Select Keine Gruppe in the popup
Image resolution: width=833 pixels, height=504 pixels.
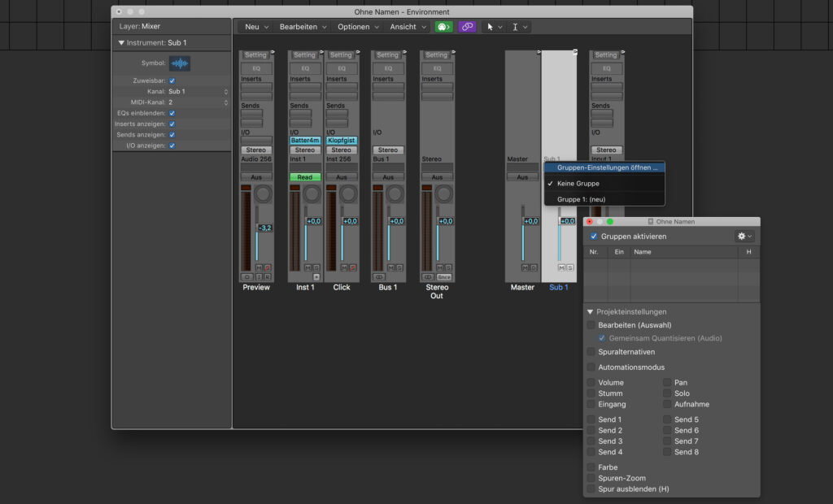(x=604, y=183)
